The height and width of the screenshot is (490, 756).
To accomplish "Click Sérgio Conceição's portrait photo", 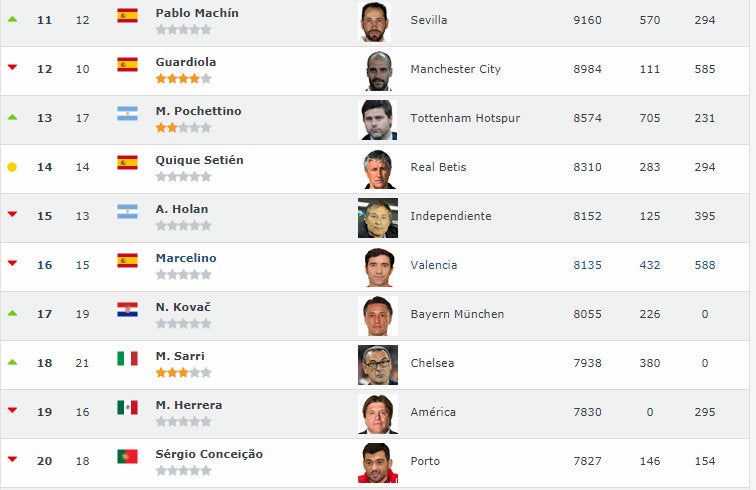I will coord(377,463).
